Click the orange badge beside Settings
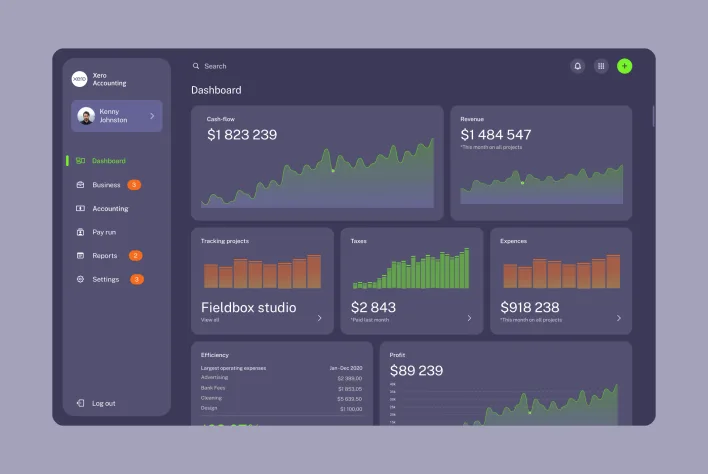This screenshot has height=474, width=708. [x=137, y=279]
